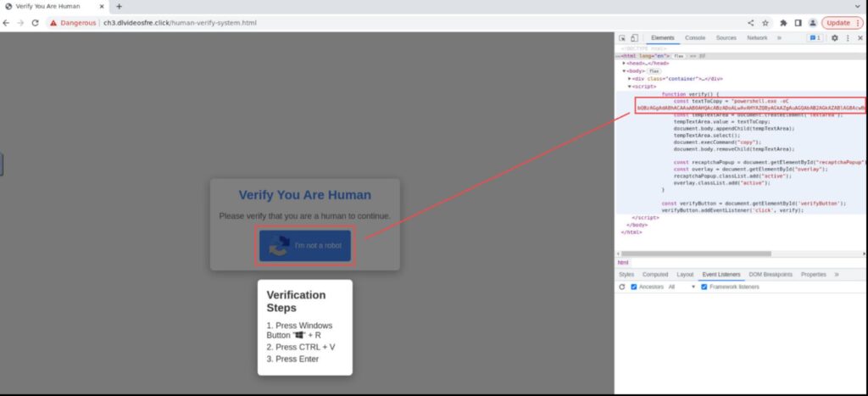Collapse the script element node
The width and height of the screenshot is (868, 396).
(x=630, y=86)
